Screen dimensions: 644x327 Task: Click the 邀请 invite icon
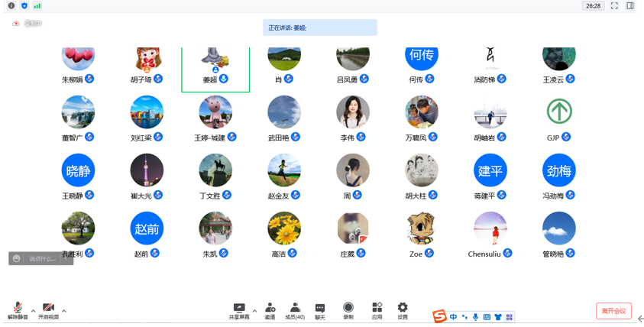270,310
